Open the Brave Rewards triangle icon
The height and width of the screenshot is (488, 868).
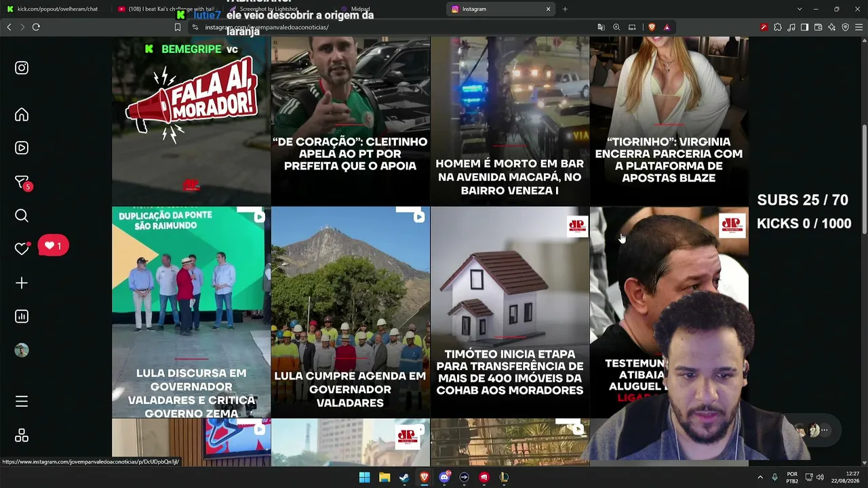667,27
